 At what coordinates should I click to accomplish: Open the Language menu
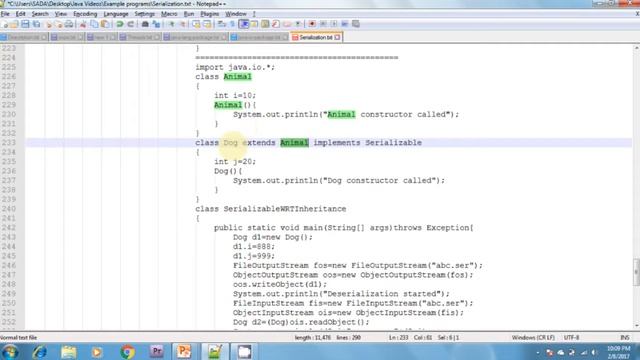(116, 14)
